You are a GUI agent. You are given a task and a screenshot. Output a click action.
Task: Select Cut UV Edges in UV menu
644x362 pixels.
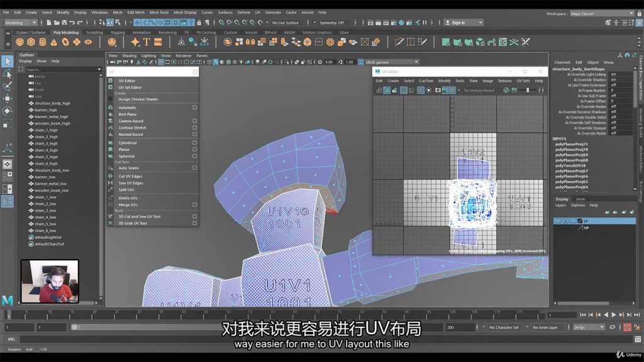pos(130,177)
